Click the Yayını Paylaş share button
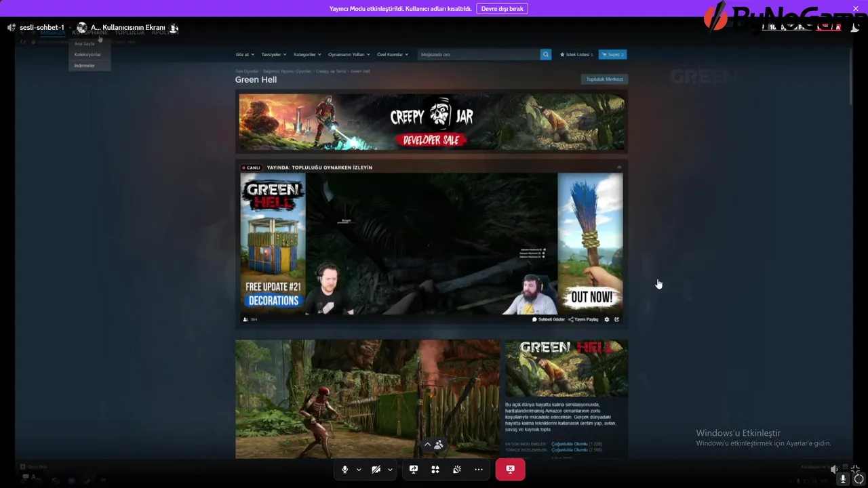This screenshot has width=868, height=488. (x=584, y=319)
